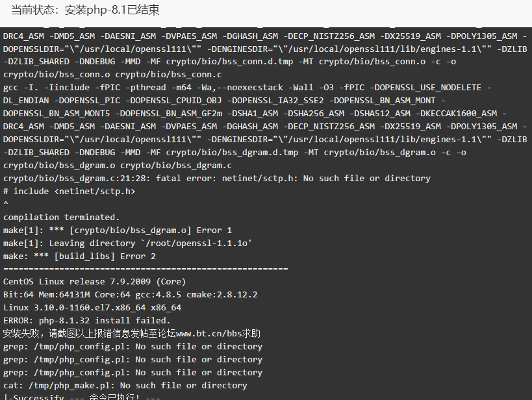Click the Linux 3.10.0-1160.el7 kernel line

(92, 307)
